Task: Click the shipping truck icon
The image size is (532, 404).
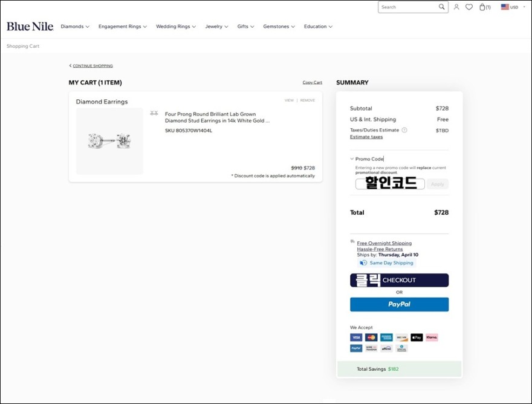Action: pos(352,241)
